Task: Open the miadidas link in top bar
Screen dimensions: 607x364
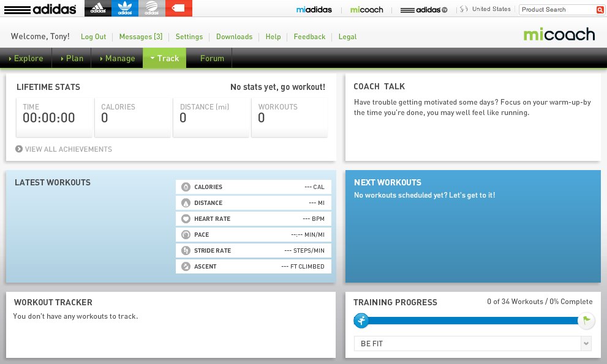Action: [314, 10]
